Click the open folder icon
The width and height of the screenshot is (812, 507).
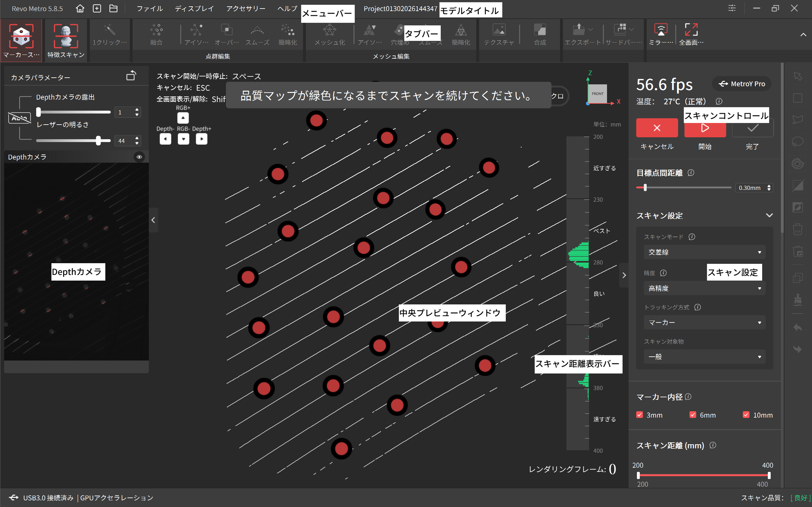click(x=113, y=9)
